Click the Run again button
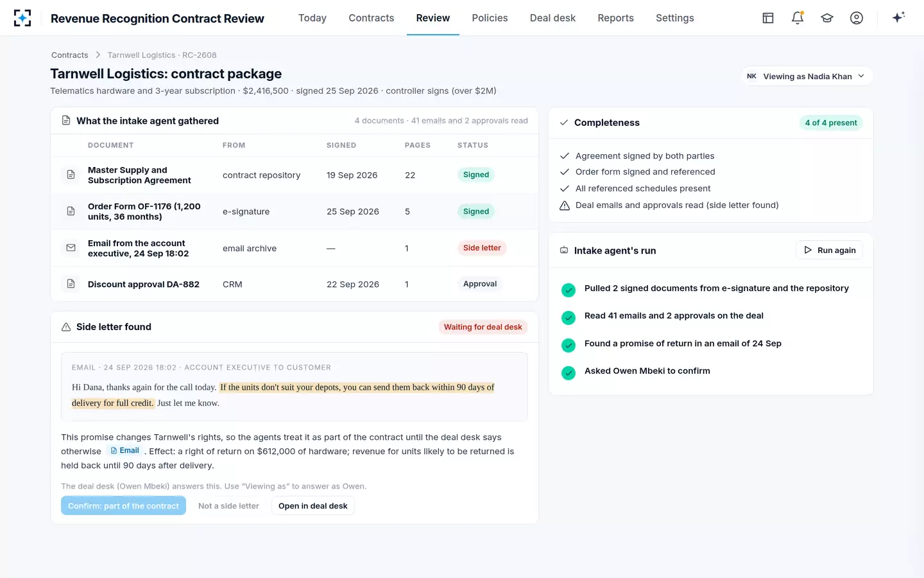This screenshot has height=578, width=924. (x=829, y=250)
